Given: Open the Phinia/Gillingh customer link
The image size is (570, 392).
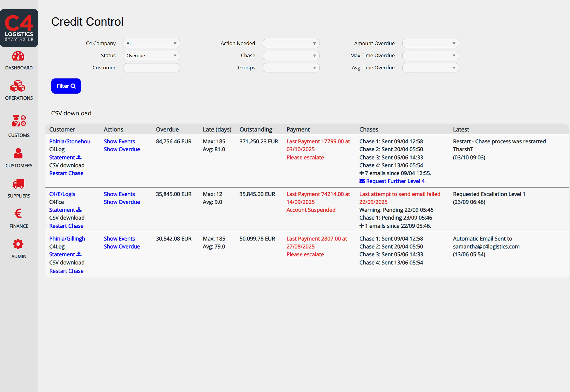Looking at the screenshot, I should click(x=67, y=238).
